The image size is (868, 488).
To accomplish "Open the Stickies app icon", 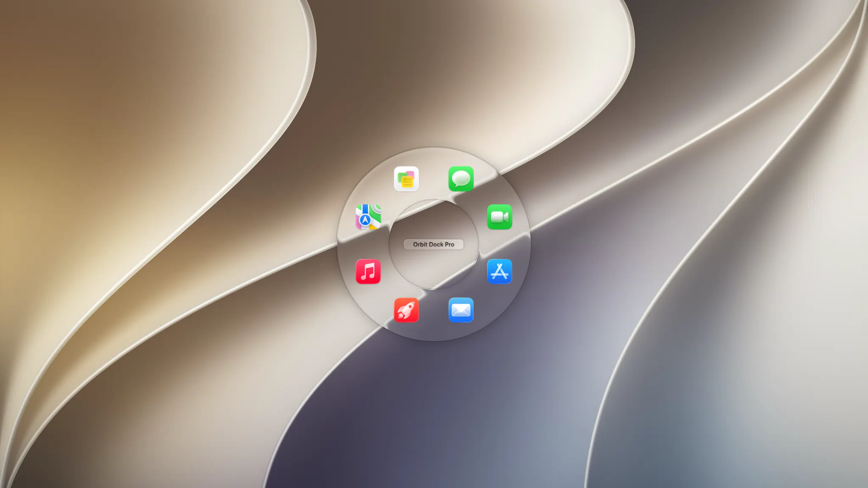I will coord(406,179).
